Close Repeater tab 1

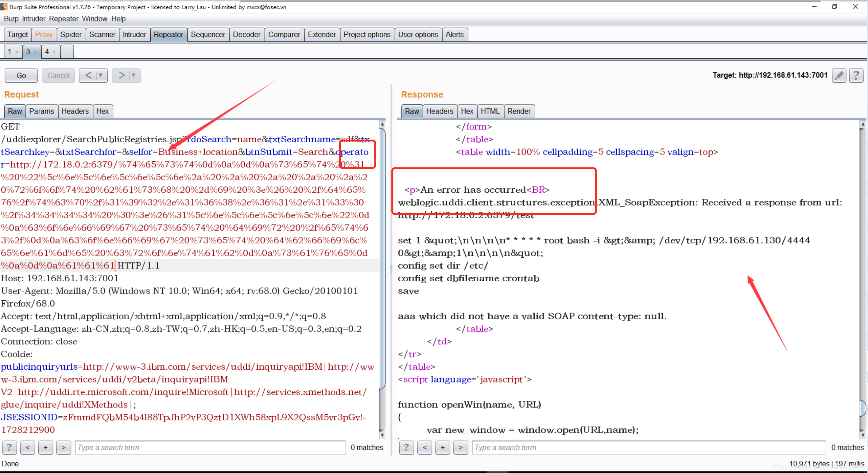click(x=17, y=52)
